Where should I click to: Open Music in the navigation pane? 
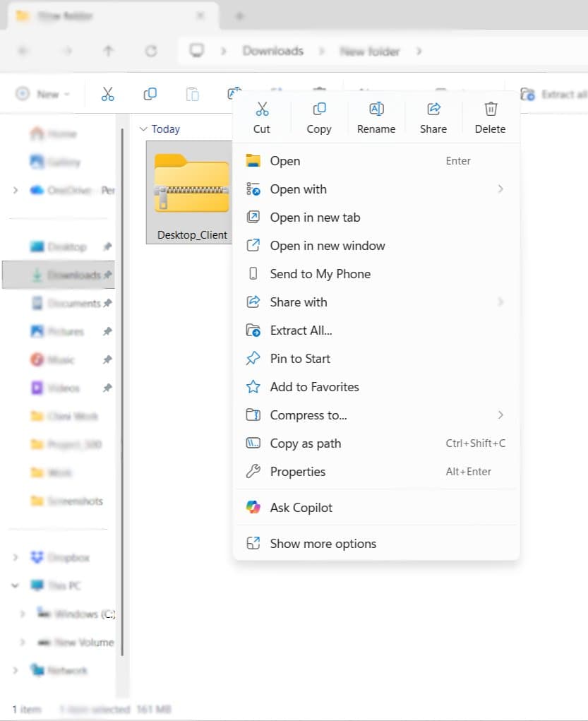coord(52,359)
